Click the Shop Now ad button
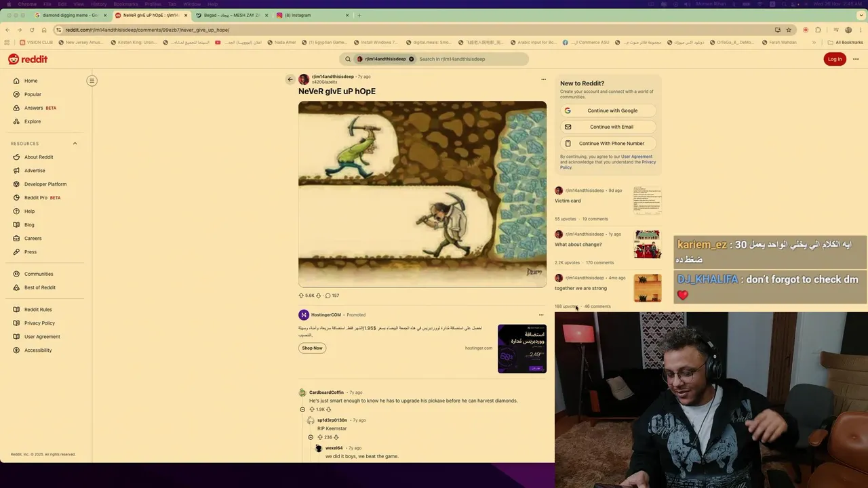This screenshot has width=868, height=488. pos(313,348)
